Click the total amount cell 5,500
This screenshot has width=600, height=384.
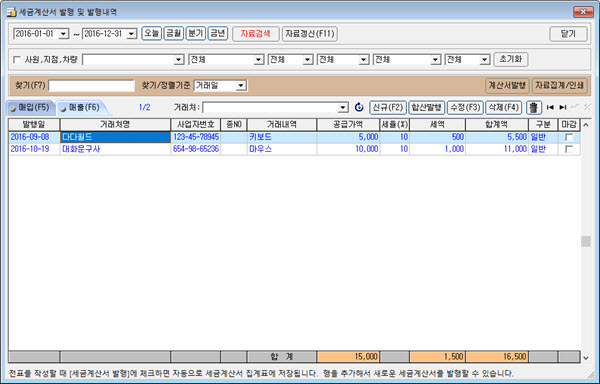click(497, 137)
